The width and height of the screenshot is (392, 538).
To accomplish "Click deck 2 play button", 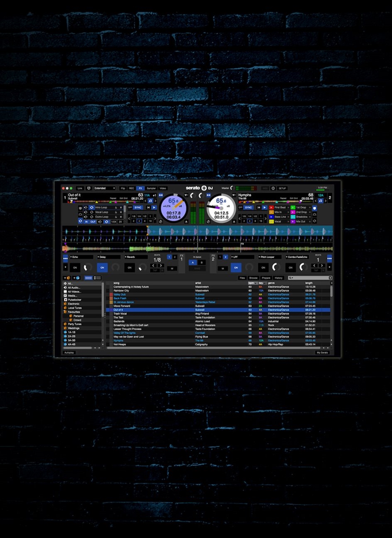I will click(265, 207).
